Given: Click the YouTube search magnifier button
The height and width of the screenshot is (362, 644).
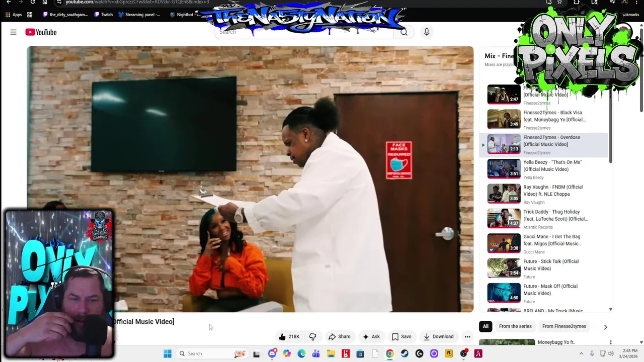Looking at the screenshot, I should (404, 32).
